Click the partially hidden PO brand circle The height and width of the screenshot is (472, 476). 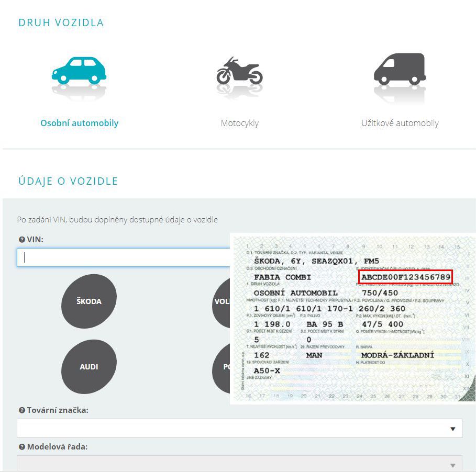click(x=221, y=367)
